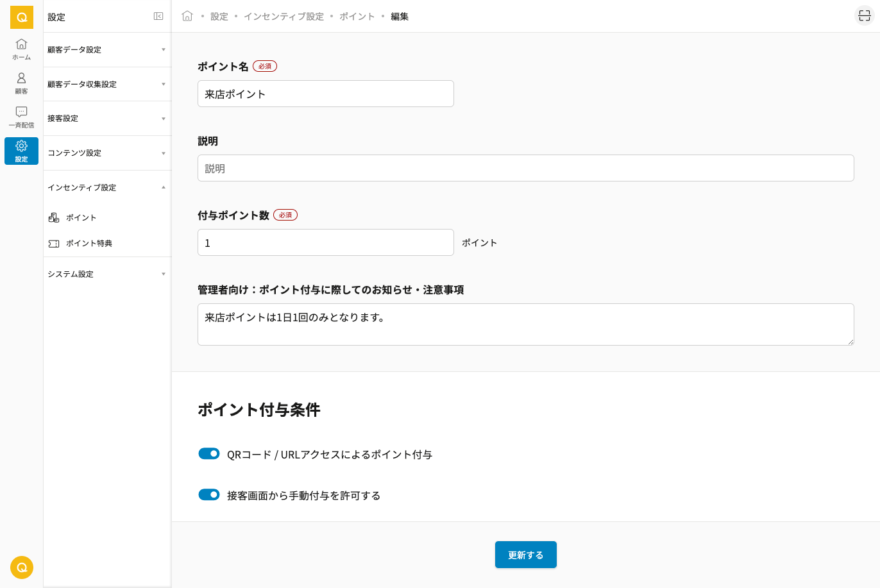Image resolution: width=880 pixels, height=588 pixels.
Task: Click the 更新する button
Action: pyautogui.click(x=525, y=555)
